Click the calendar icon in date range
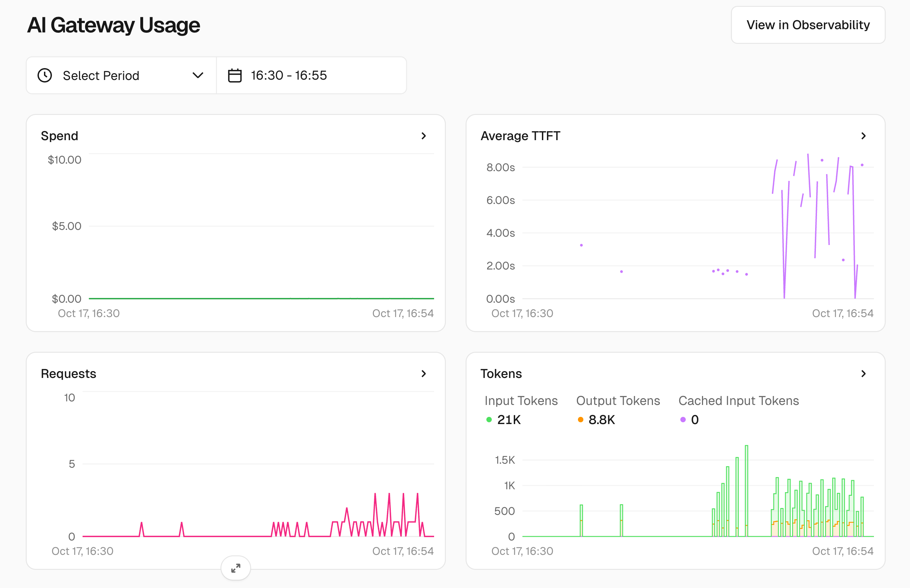This screenshot has width=910, height=588. pos(235,75)
